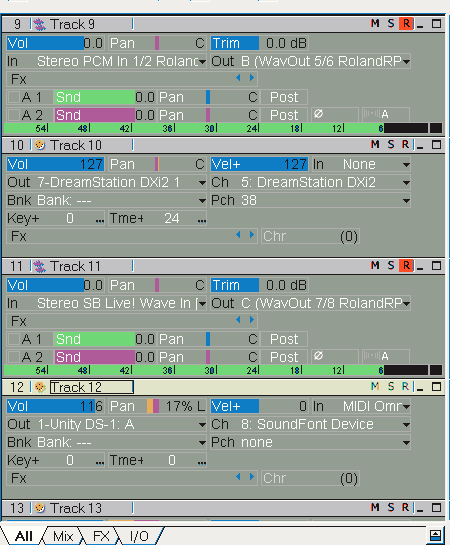Image resolution: width=450 pixels, height=545 pixels.
Task: Click the audio track icon of Track 11
Action: (x=39, y=267)
